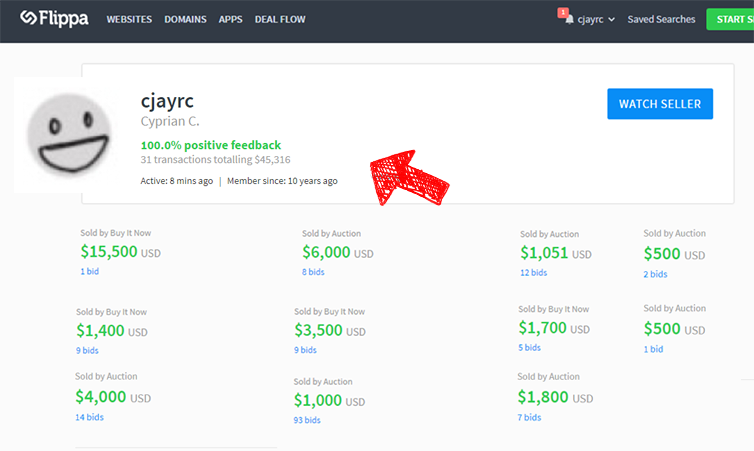Open the $1,800 USD sold listing
This screenshot has width=754, height=451.
pyautogui.click(x=555, y=397)
